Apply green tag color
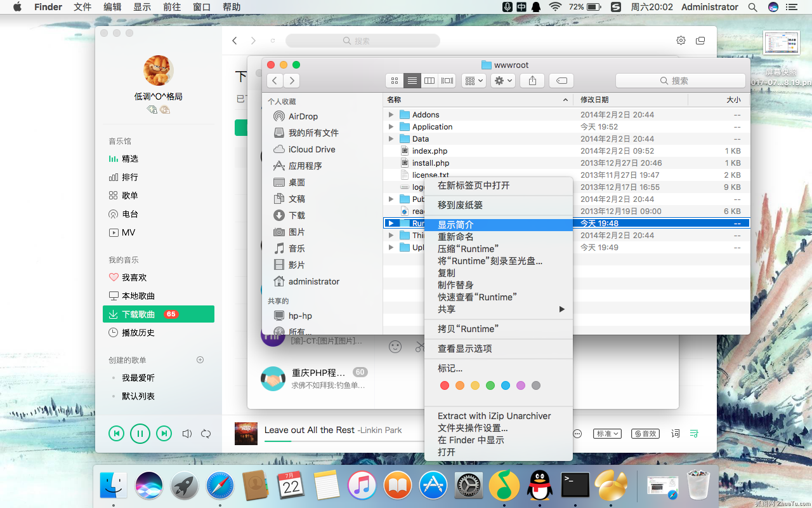Image resolution: width=812 pixels, height=508 pixels. point(490,385)
